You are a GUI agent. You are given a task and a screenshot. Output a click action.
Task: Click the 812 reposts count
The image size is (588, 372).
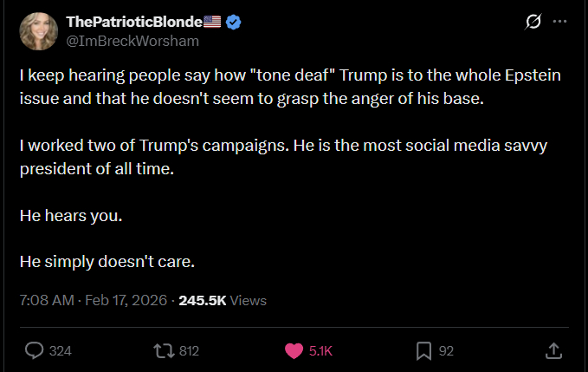[189, 350]
